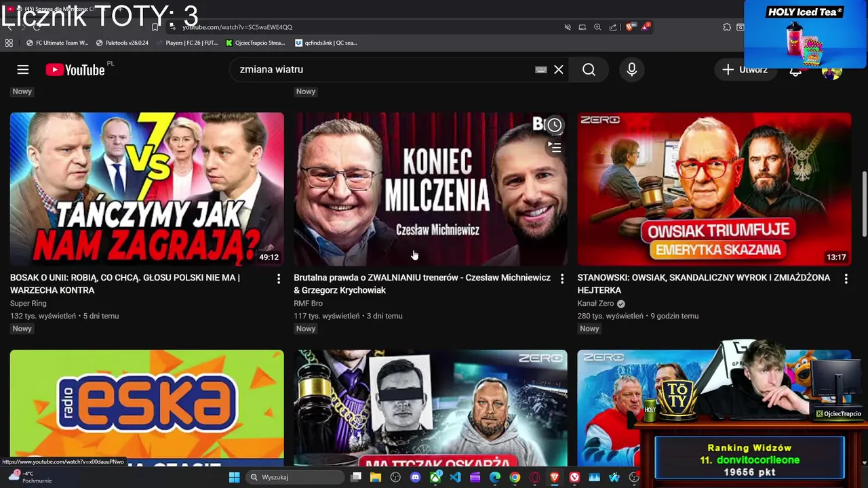The width and height of the screenshot is (868, 488).
Task: Open Microsoft Edge from the taskbar
Action: (x=495, y=477)
